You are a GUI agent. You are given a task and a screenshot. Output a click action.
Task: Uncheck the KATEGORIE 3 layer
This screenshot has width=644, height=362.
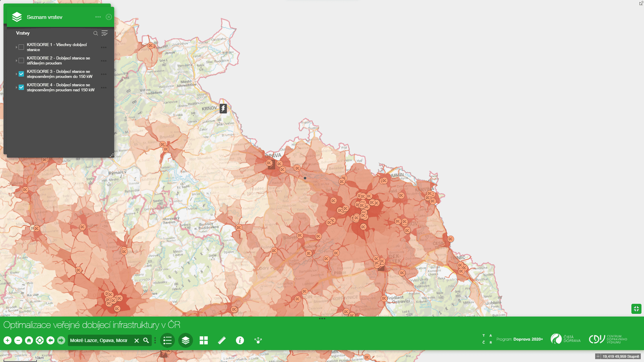21,74
